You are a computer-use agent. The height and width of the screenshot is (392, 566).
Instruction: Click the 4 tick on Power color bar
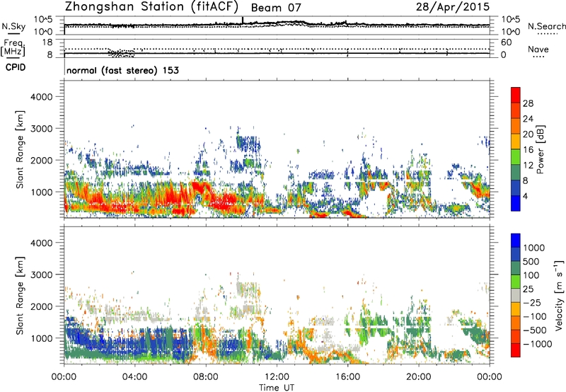tap(526, 196)
